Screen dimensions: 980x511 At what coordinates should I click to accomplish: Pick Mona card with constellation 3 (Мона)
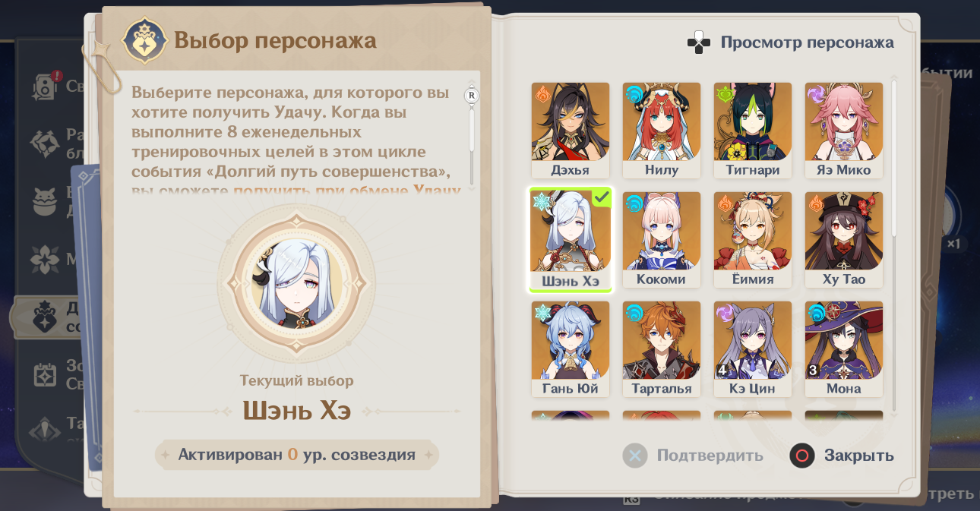coord(844,349)
